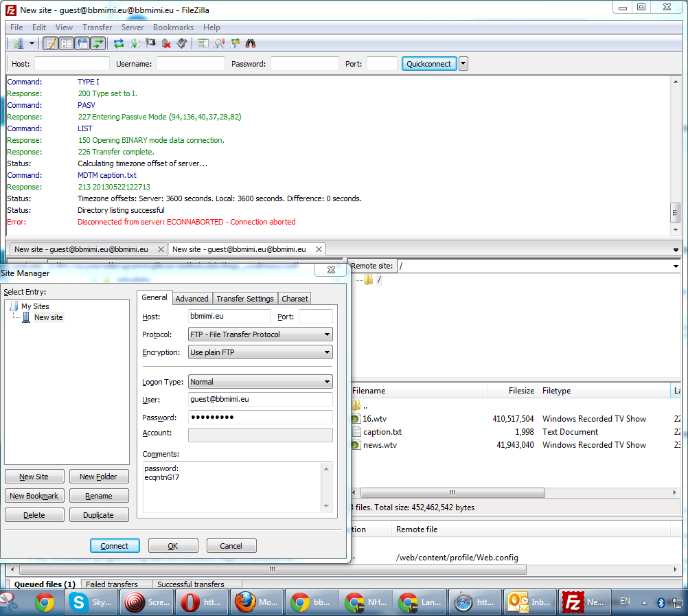This screenshot has width=688, height=616.
Task: Select caption.txt file in remote list
Action: tap(382, 432)
